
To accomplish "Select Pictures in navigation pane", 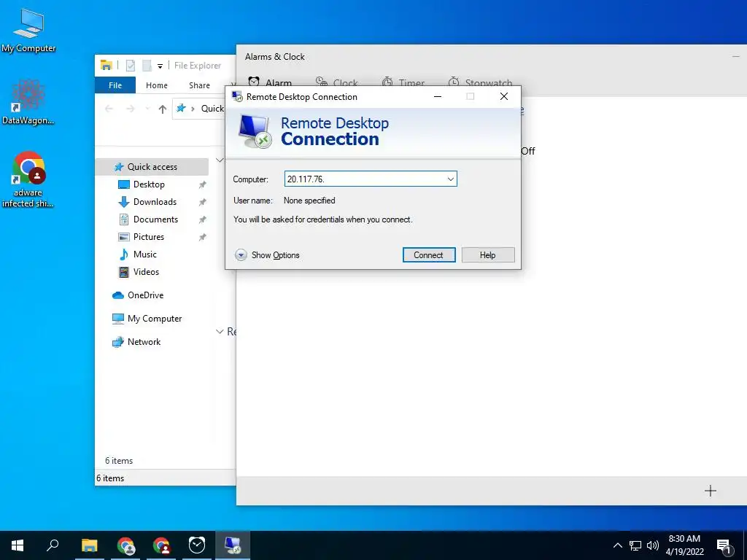I will 149,237.
